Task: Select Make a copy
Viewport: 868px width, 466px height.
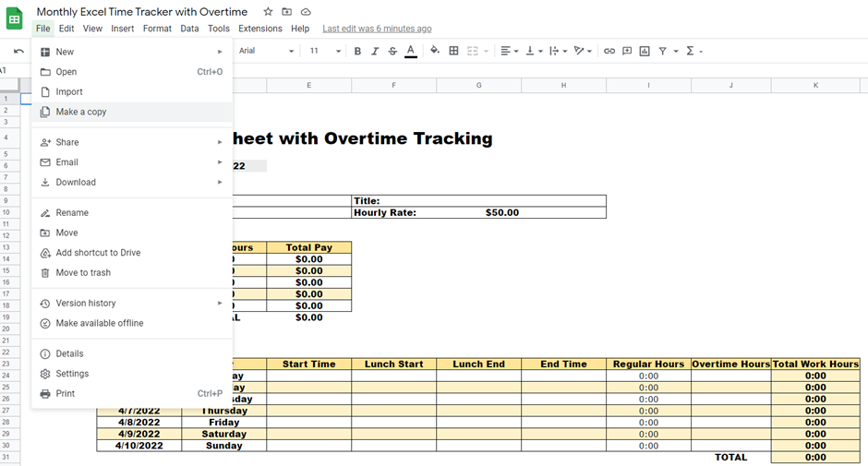Action: (132, 112)
